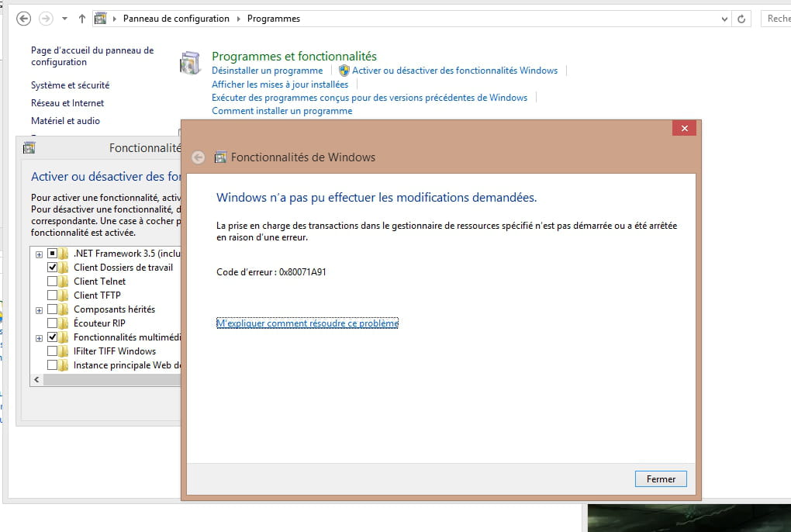Open 'Système et sécurité' category
The image size is (791, 532).
pos(70,85)
